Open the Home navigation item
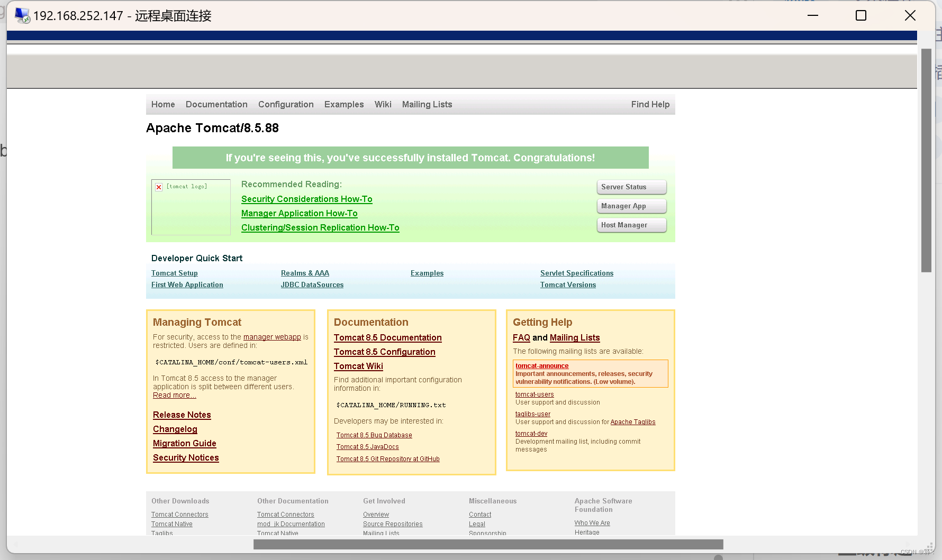 (x=163, y=104)
